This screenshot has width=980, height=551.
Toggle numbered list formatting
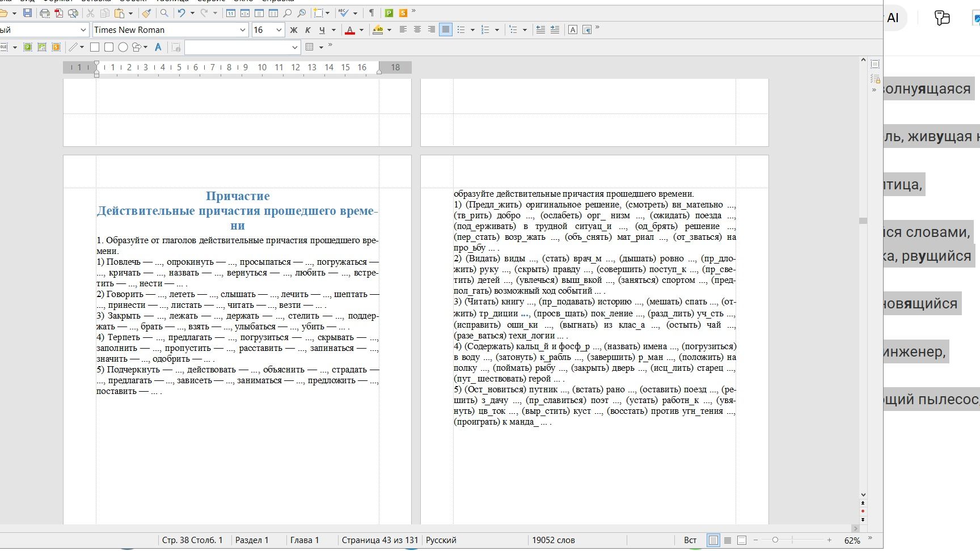coord(485,30)
